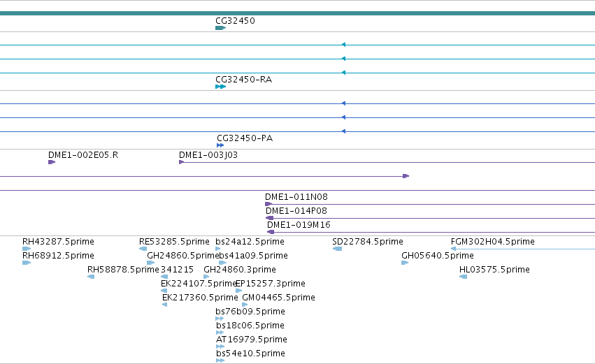Select the RH43287.5prime EST arrow glyph
595x364 pixels.
[x=27, y=249]
